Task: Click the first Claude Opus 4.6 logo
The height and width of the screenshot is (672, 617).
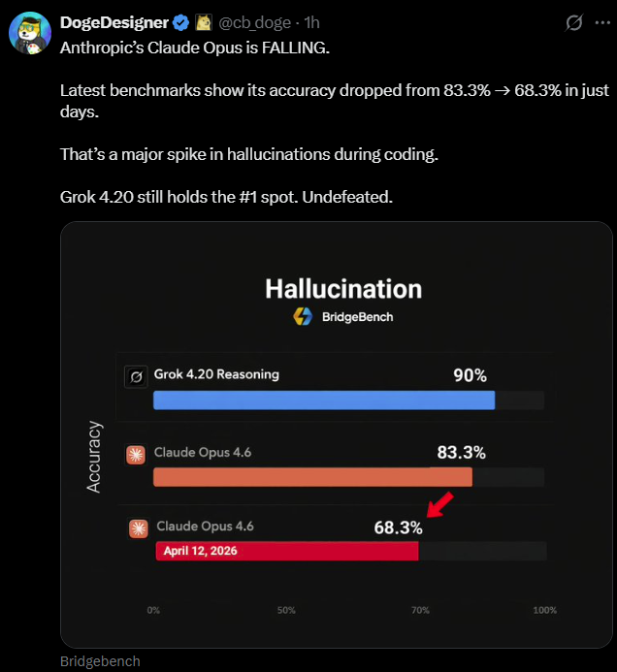Action: pyautogui.click(x=136, y=455)
